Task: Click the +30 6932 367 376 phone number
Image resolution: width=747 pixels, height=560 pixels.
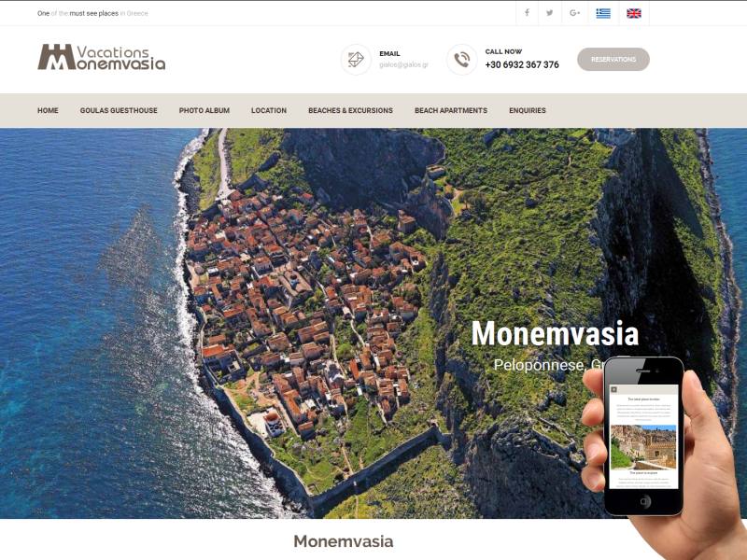Action: pyautogui.click(x=522, y=64)
